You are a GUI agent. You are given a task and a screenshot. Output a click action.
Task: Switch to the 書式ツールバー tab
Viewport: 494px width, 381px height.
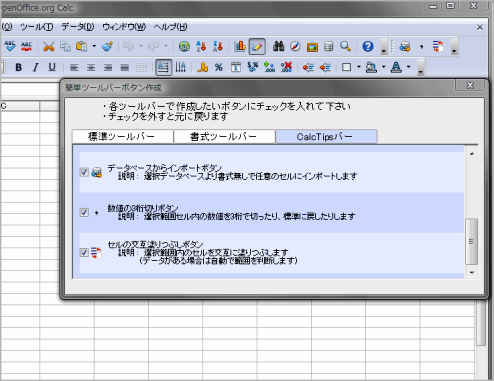(224, 137)
